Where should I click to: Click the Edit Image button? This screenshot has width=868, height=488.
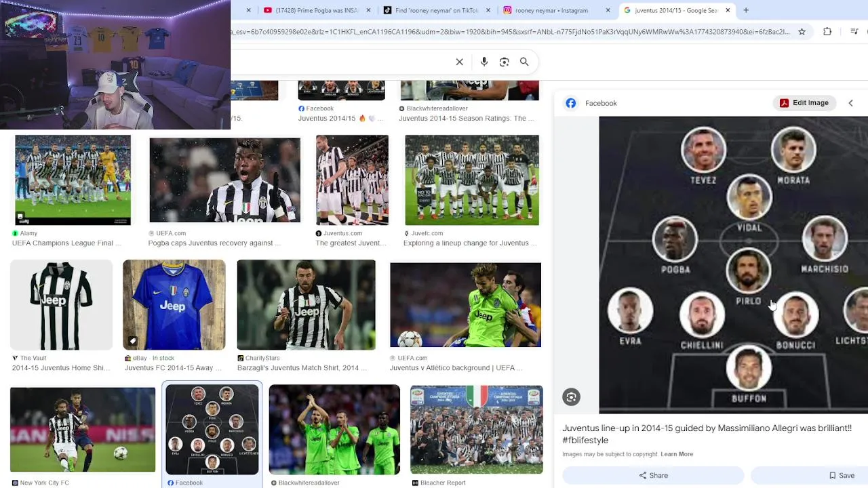[x=804, y=103]
